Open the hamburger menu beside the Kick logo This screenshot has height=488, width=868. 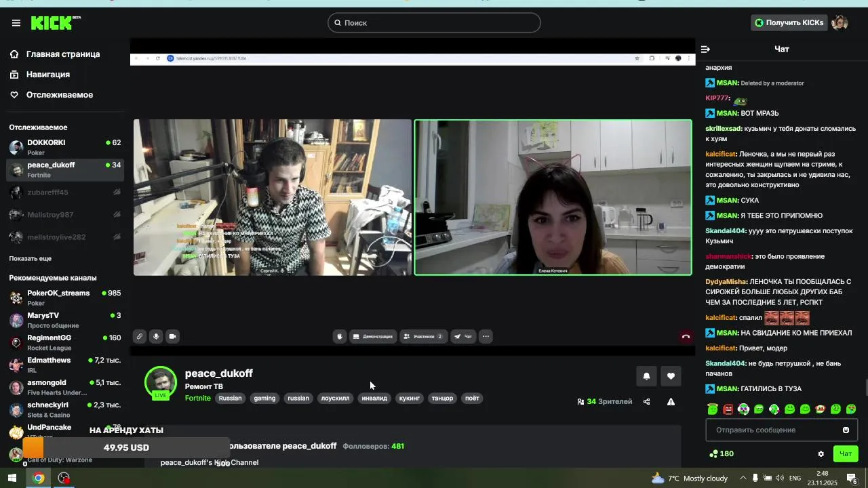[x=16, y=23]
